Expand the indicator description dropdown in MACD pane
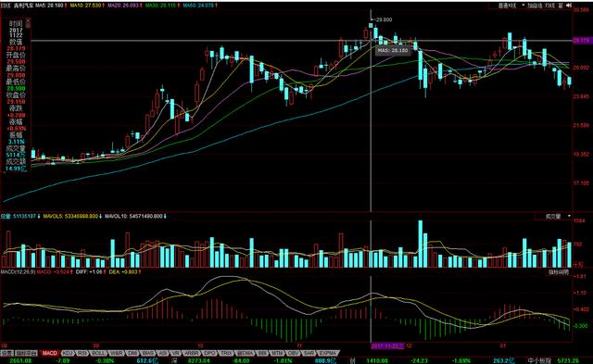Image resolution: width=593 pixels, height=364 pixels. (x=559, y=272)
